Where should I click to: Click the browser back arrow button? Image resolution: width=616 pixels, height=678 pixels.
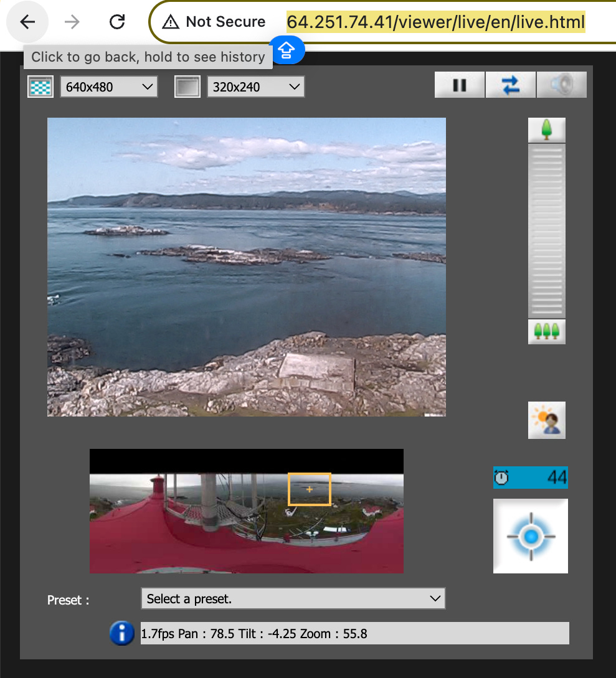click(27, 22)
